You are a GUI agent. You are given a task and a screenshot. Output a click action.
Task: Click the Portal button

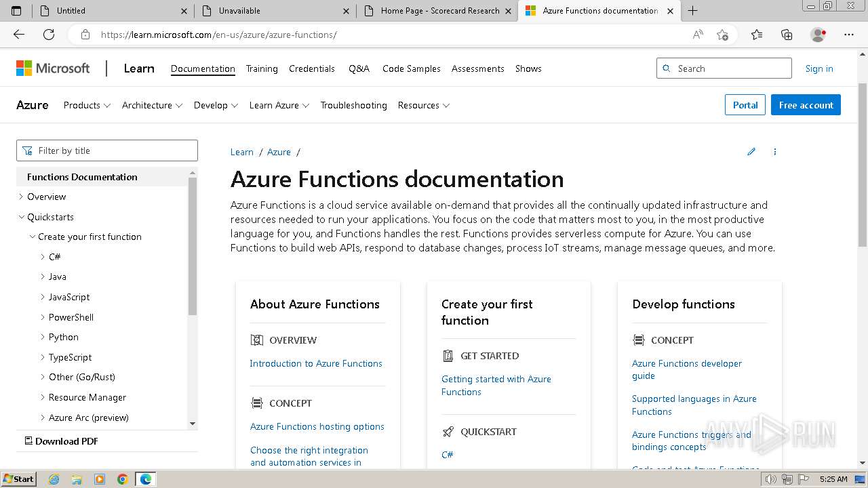pos(745,105)
